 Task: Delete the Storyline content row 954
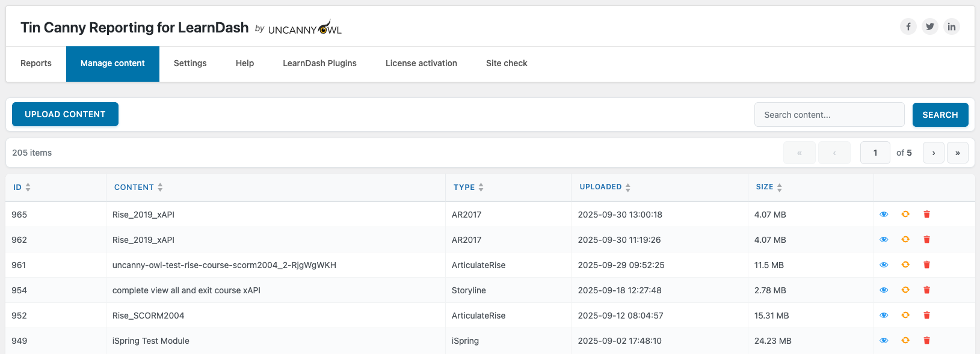926,290
